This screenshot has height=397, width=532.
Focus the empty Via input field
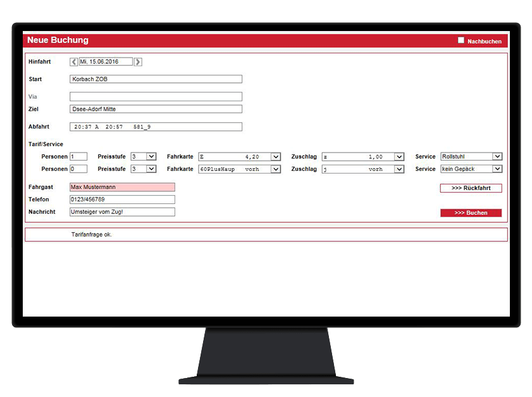coord(156,97)
